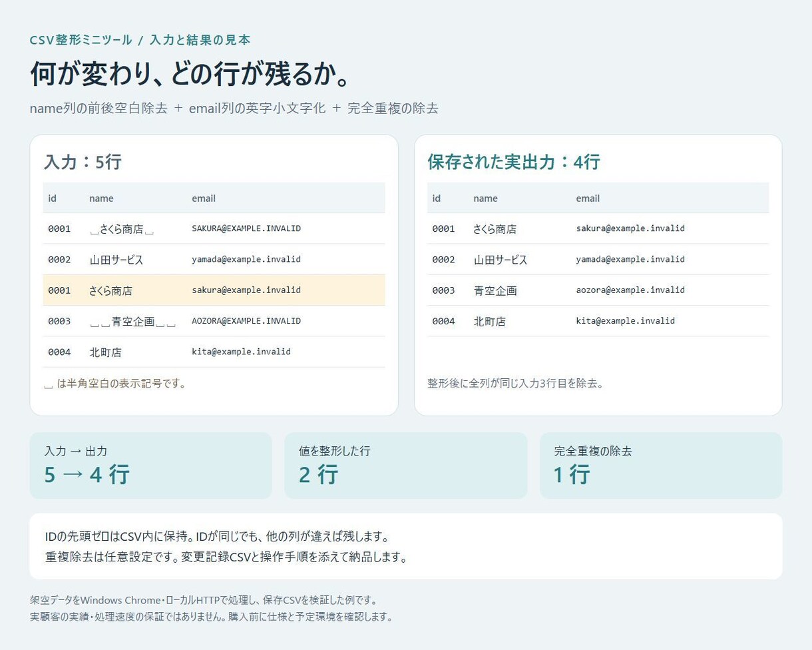This screenshot has height=650, width=812.
Task: Click id 0003 in the output table
Action: pyautogui.click(x=443, y=290)
